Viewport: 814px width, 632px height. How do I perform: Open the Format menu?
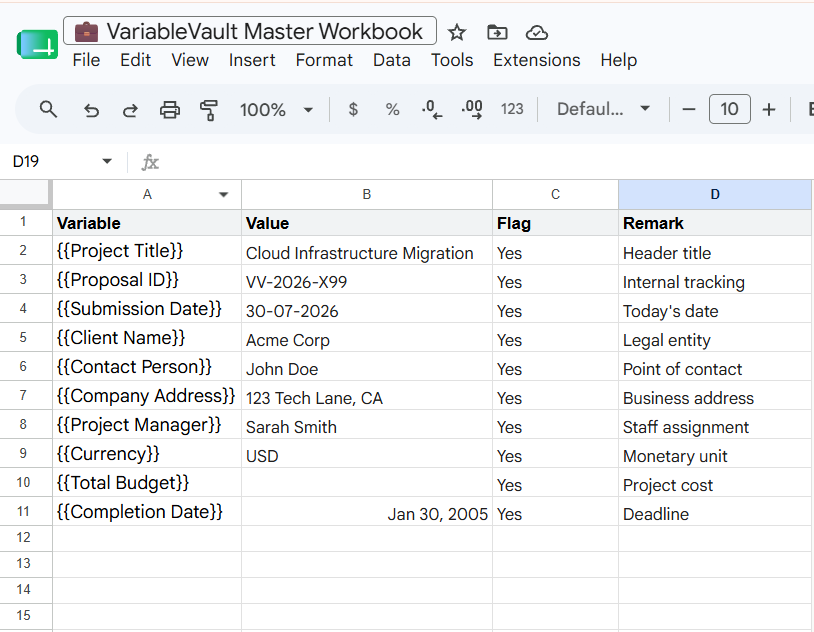click(x=324, y=60)
